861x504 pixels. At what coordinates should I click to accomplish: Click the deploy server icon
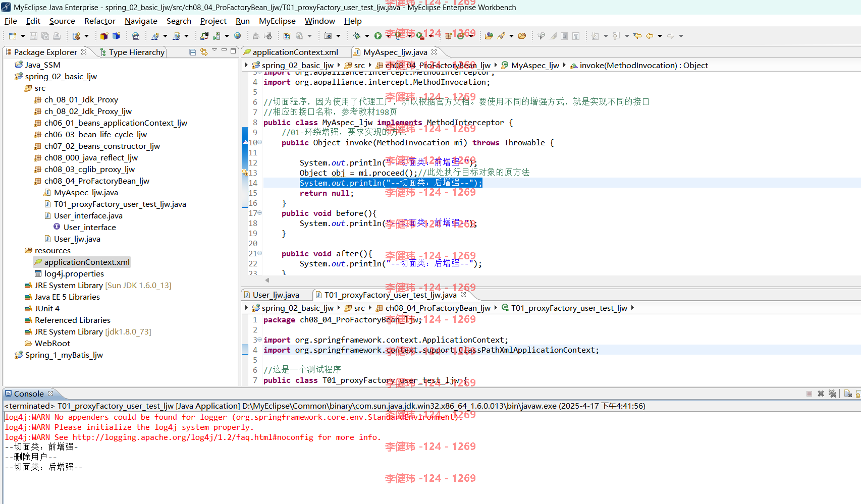(204, 36)
